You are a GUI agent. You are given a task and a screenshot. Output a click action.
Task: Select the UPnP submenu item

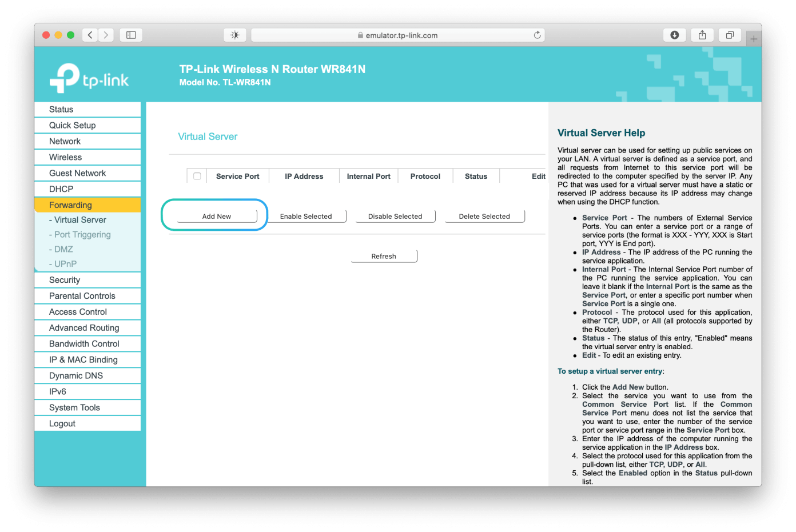pos(63,264)
